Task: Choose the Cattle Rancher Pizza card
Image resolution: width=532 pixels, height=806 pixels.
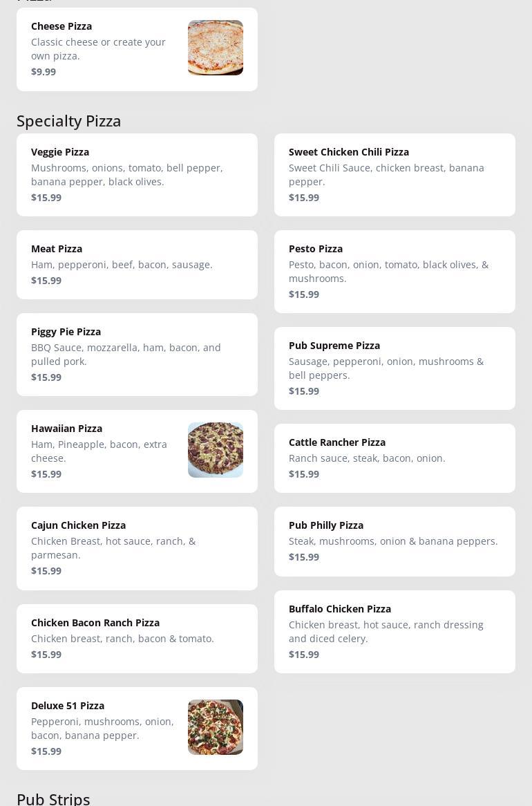Action: (x=395, y=458)
